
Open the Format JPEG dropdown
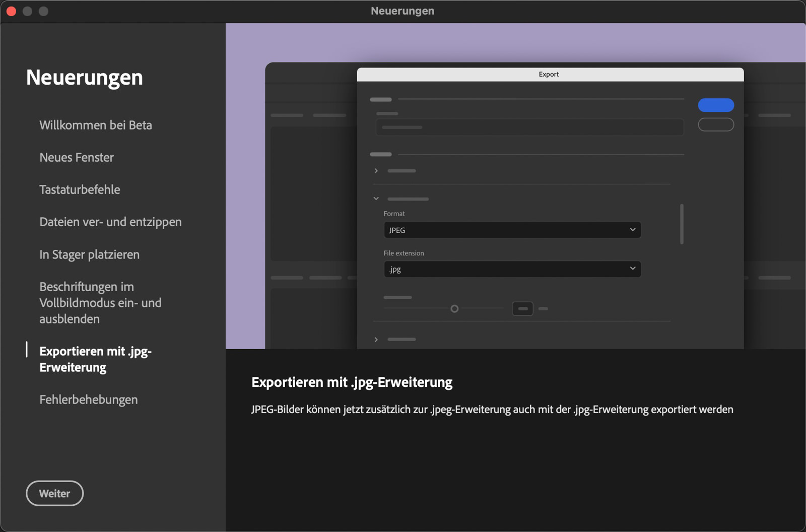click(x=512, y=230)
